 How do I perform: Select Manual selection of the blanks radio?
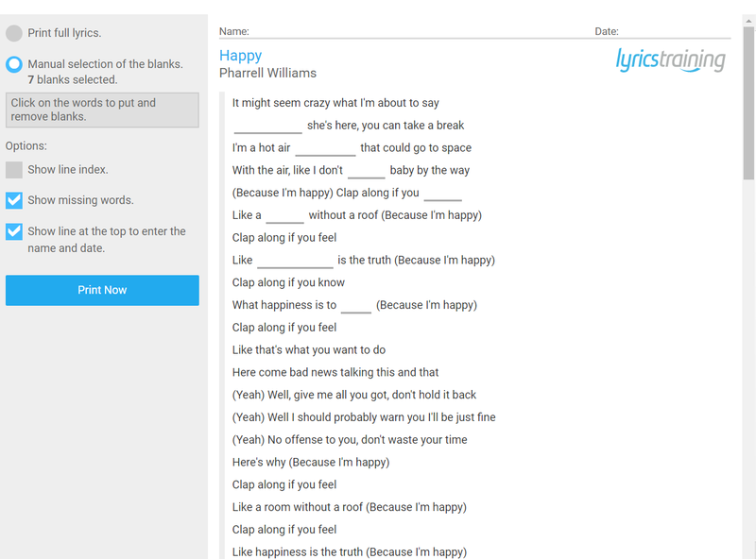click(14, 64)
